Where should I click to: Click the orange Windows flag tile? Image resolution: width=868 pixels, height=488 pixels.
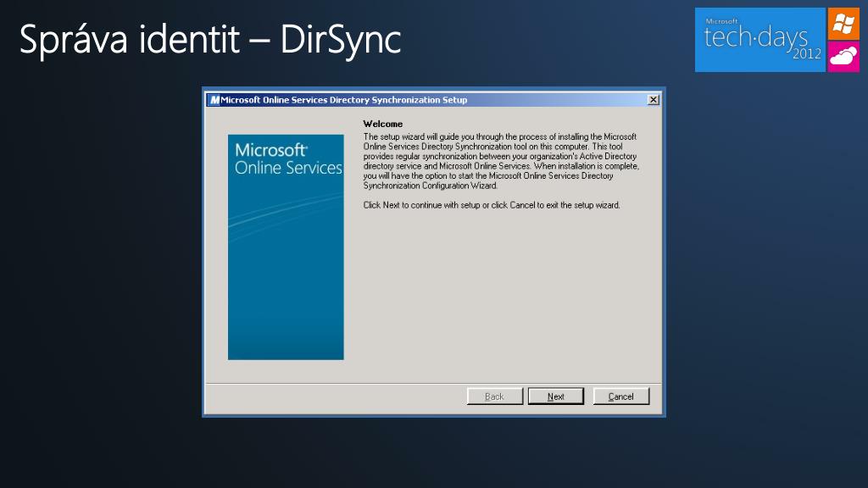click(843, 24)
